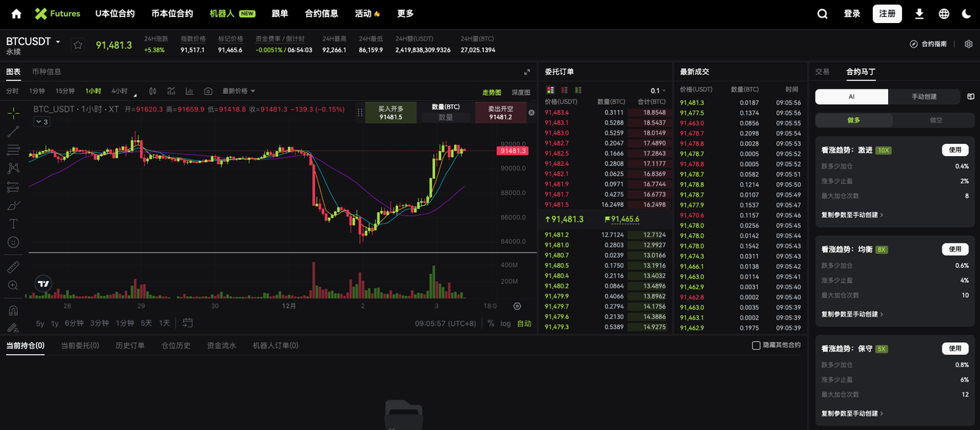This screenshot has height=430, width=980.
Task: Expand the indicator legend showing 3
Action: 41,122
